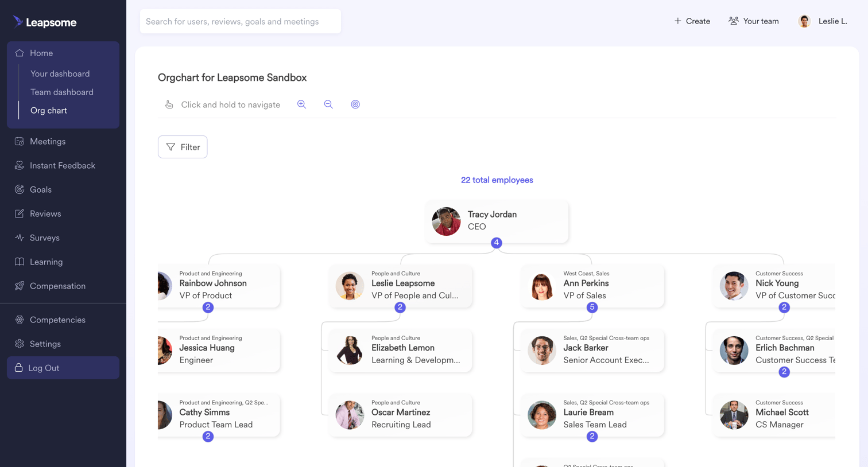
Task: Click Michael Scott's photo
Action: (734, 415)
